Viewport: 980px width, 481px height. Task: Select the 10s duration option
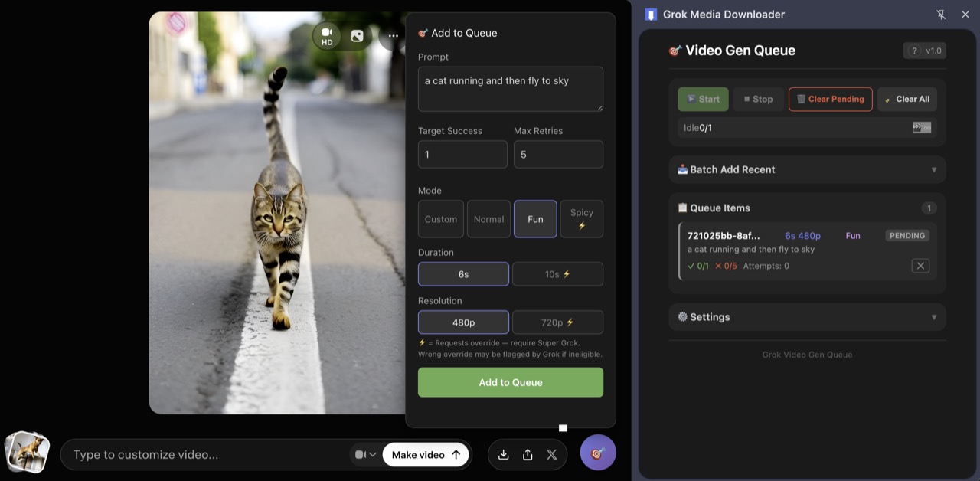(x=557, y=273)
